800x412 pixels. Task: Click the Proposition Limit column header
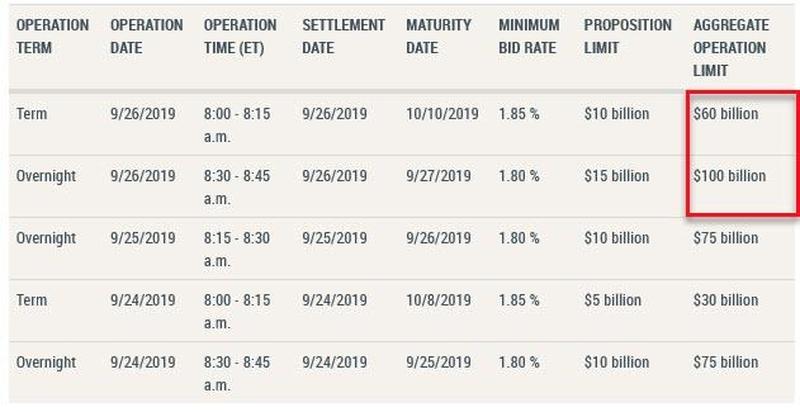[628, 36]
